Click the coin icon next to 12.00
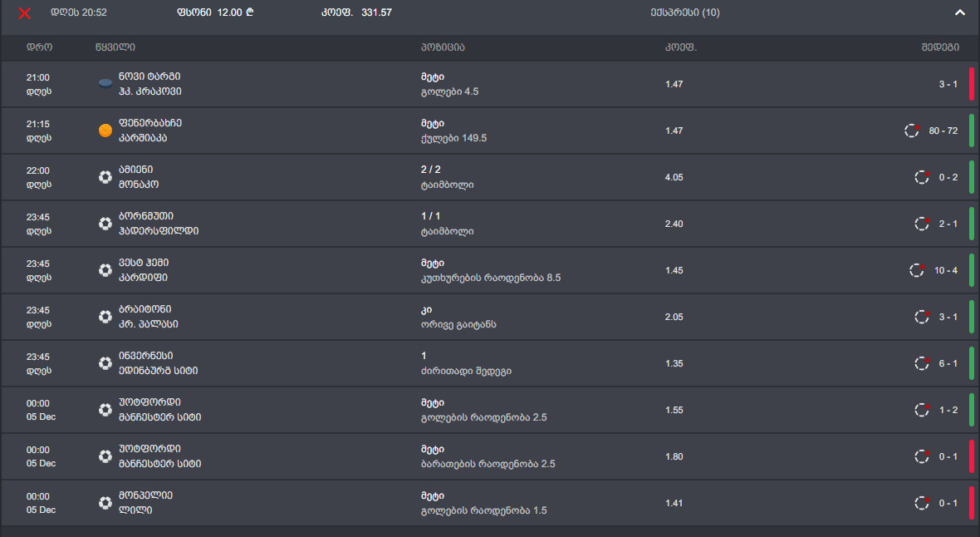980x537 pixels. (251, 12)
